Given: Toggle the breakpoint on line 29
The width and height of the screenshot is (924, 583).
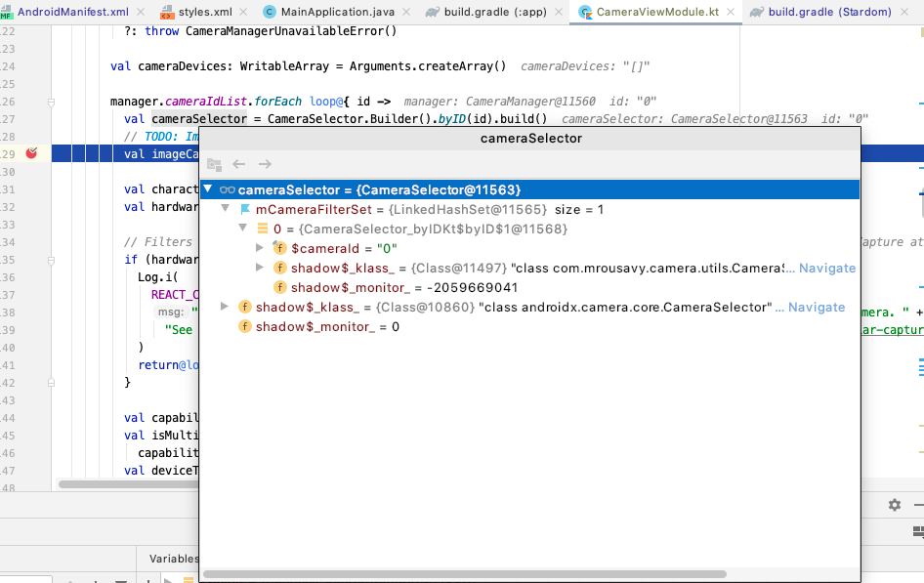Looking at the screenshot, I should 29,152.
